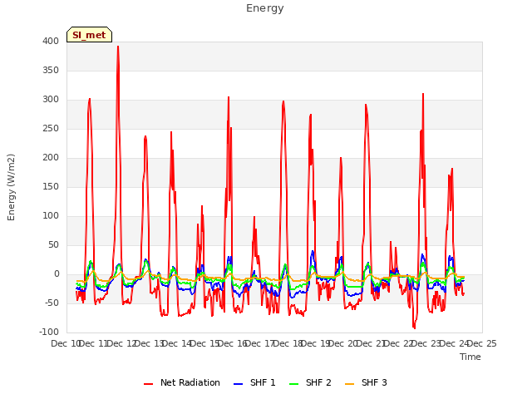Toggle the Net Radiation legend entry
This screenshot has height=399, width=532.
[182, 382]
